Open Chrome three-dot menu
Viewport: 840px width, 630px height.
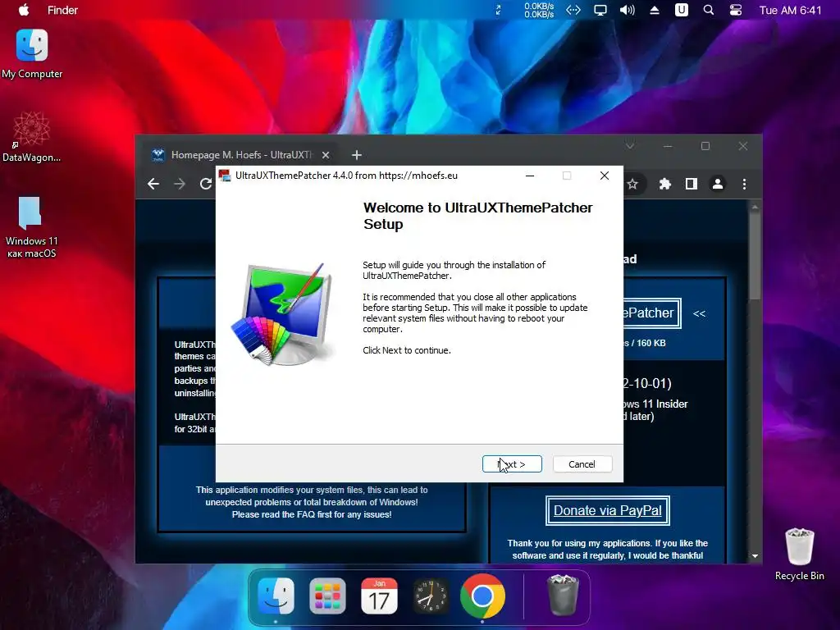coord(744,185)
